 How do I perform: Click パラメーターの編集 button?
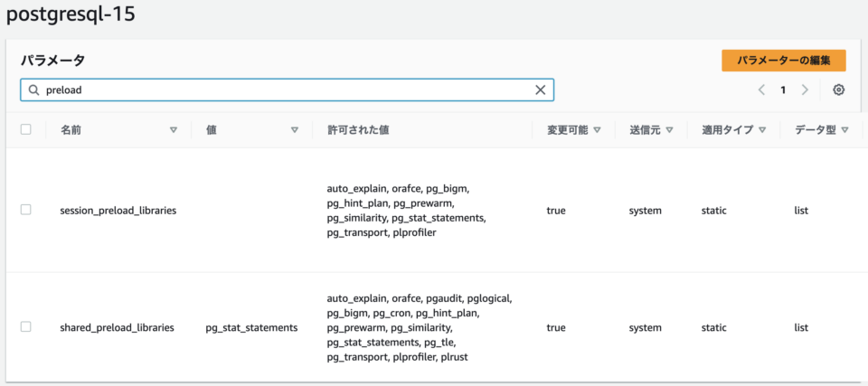click(x=783, y=61)
